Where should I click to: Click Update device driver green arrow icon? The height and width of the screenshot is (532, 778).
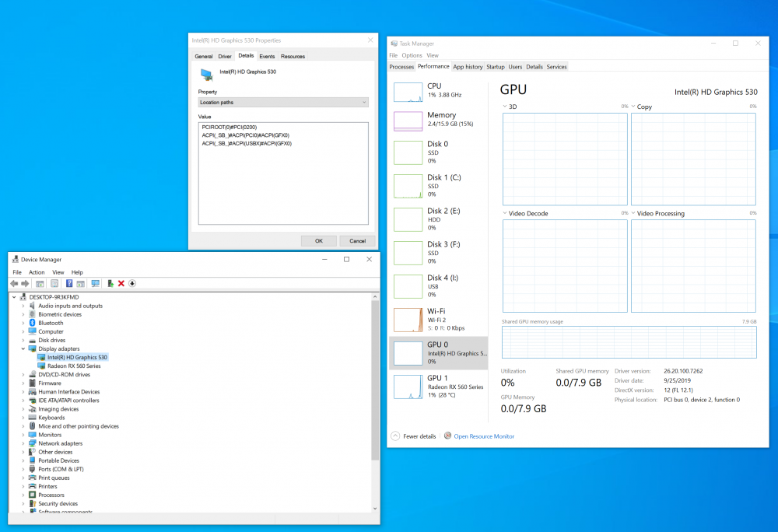point(110,284)
